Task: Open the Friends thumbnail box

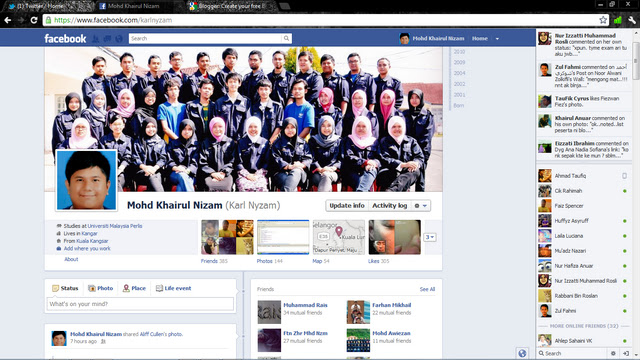Action: tap(227, 237)
